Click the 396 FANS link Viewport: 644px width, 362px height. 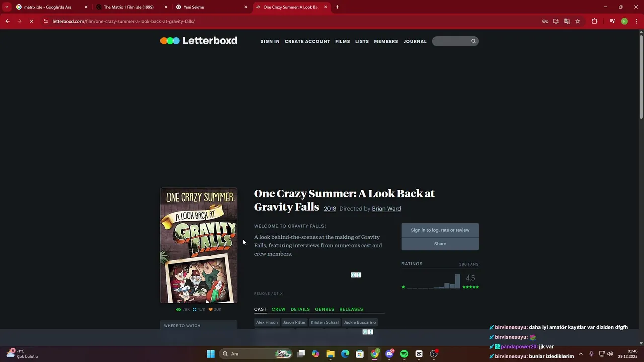(469, 264)
